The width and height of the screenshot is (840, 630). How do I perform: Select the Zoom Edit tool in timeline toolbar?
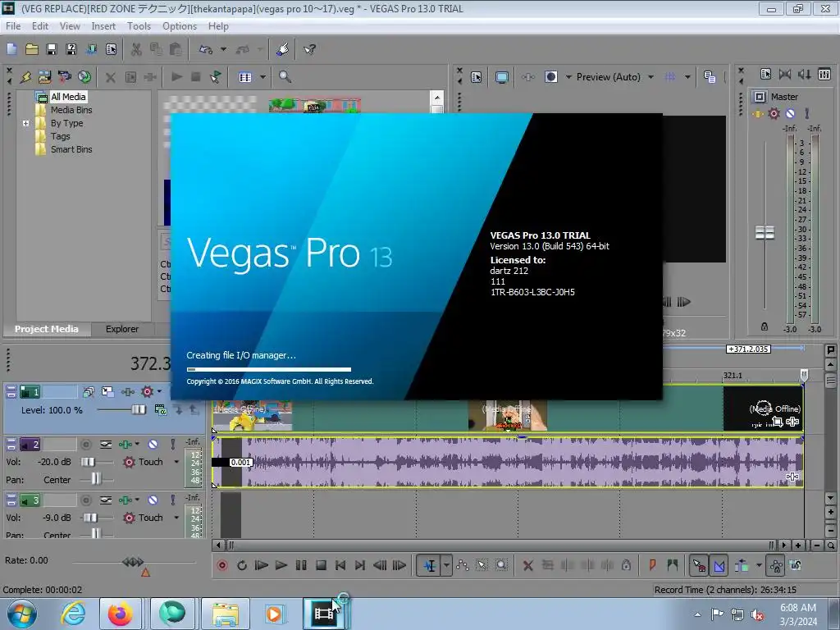pos(501,565)
